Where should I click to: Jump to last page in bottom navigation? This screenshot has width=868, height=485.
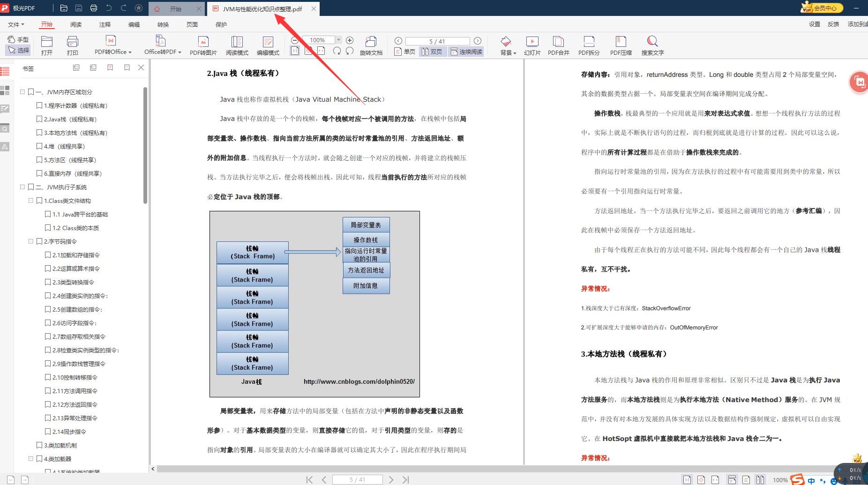tap(406, 479)
